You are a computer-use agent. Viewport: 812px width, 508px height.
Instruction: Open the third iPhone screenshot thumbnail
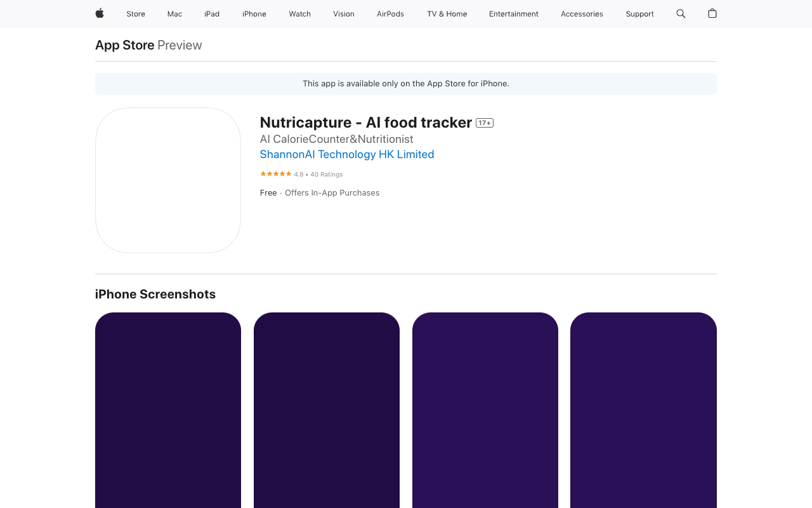pyautogui.click(x=485, y=410)
